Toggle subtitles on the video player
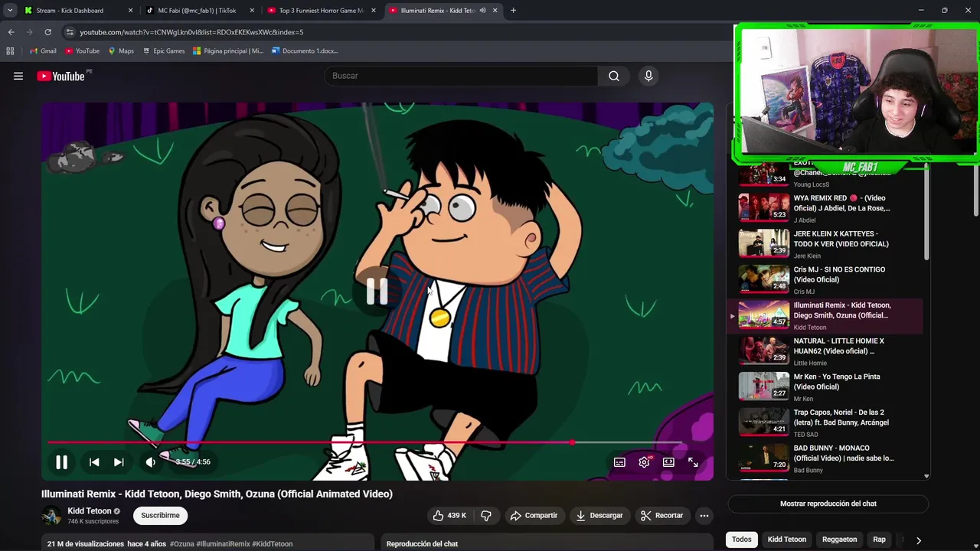 pyautogui.click(x=619, y=462)
